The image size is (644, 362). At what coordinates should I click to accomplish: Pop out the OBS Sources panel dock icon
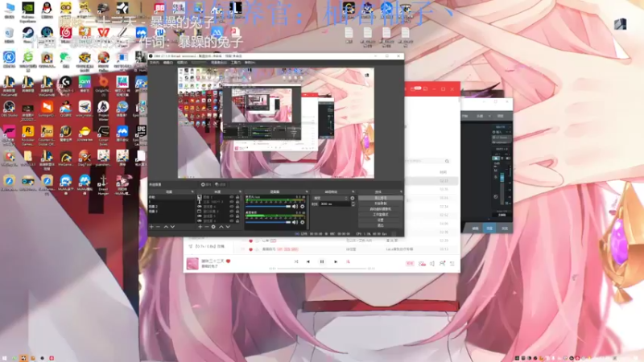point(240,191)
